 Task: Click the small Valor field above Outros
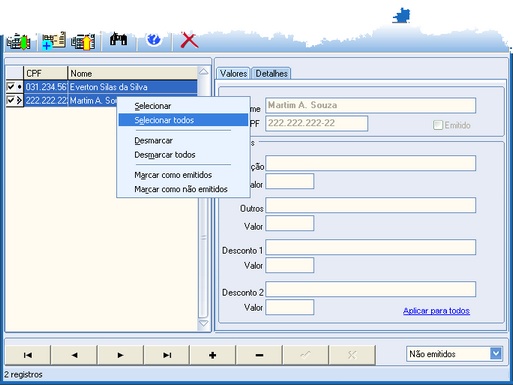(290, 181)
